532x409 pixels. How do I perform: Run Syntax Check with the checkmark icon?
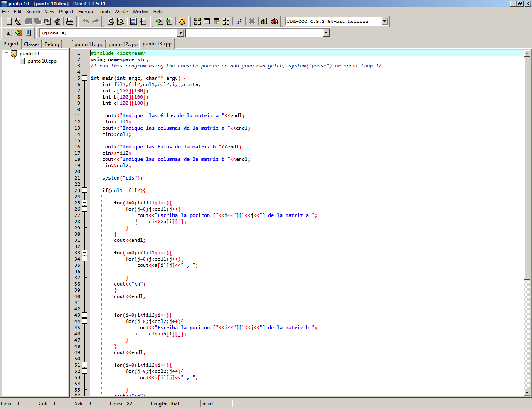coord(239,21)
